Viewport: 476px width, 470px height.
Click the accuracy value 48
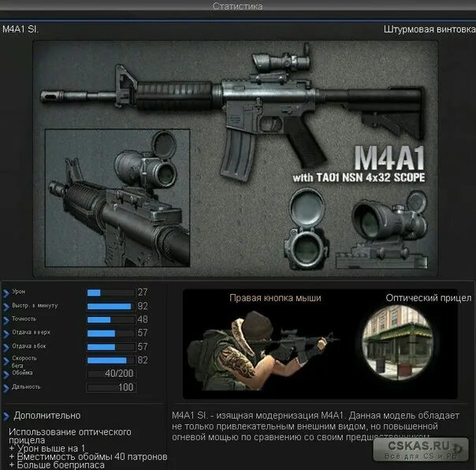coord(143,319)
